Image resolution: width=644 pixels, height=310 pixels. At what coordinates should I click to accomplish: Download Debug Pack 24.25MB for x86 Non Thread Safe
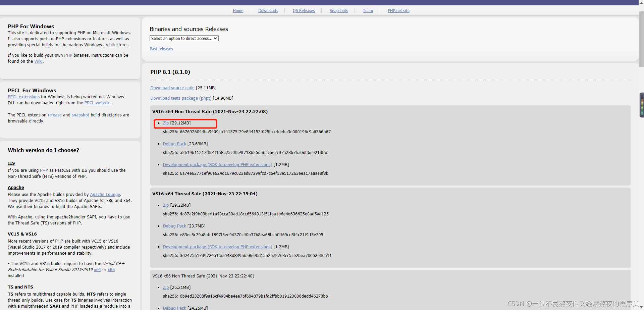click(174, 308)
